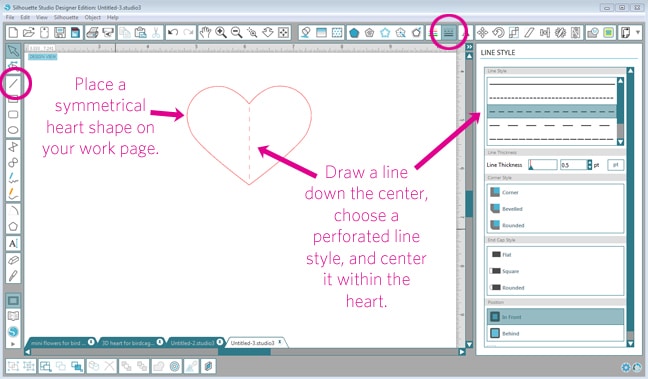The width and height of the screenshot is (648, 379).
Task: Select the Pan hand tool
Action: point(205,33)
